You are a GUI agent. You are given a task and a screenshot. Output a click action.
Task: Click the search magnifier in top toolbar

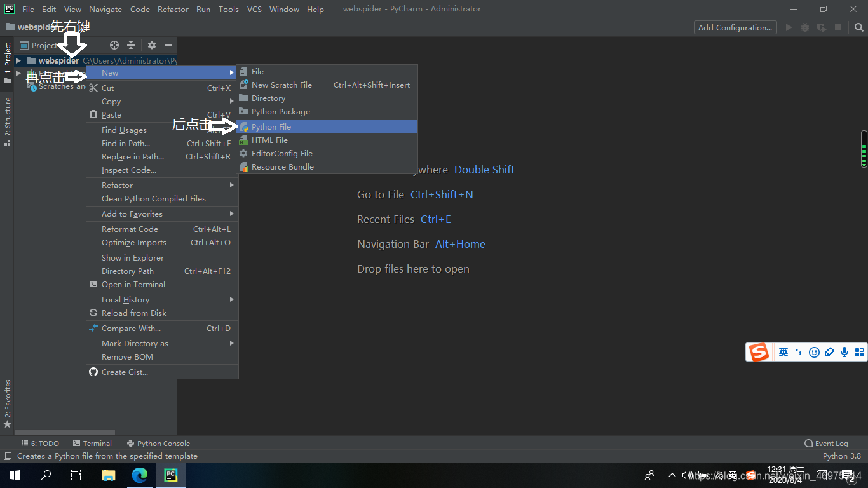[x=859, y=27]
